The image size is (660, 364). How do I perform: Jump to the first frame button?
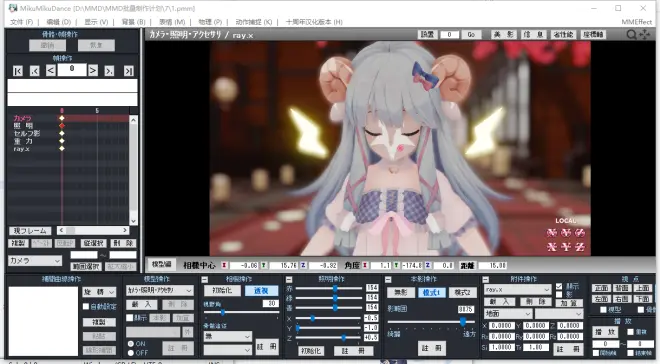tap(18, 71)
